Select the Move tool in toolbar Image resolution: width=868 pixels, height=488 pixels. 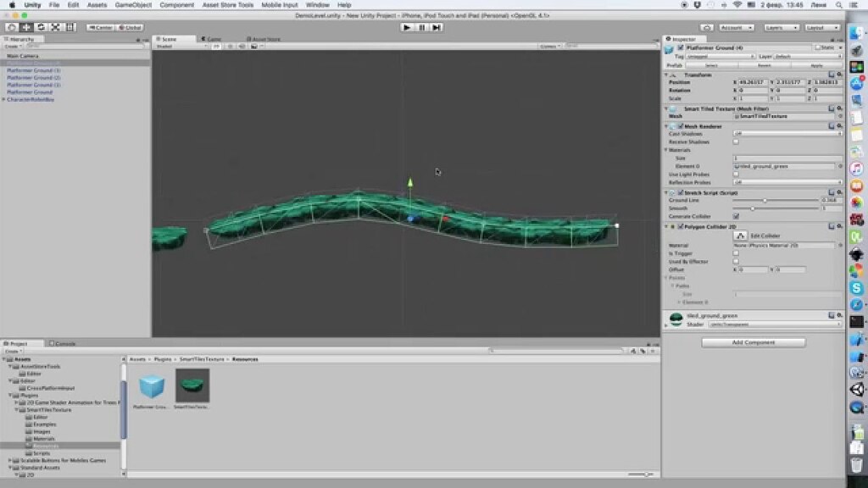click(x=25, y=26)
